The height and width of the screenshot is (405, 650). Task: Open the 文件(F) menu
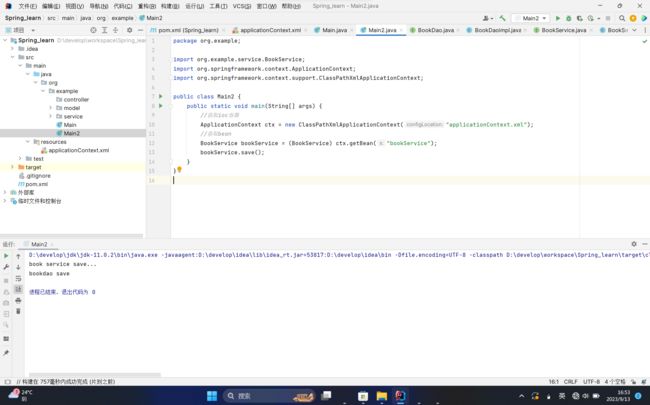click(27, 6)
